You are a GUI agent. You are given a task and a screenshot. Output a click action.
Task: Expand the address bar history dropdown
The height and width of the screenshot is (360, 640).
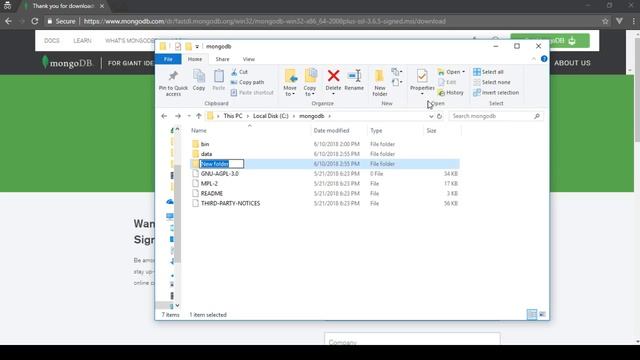[x=431, y=116]
